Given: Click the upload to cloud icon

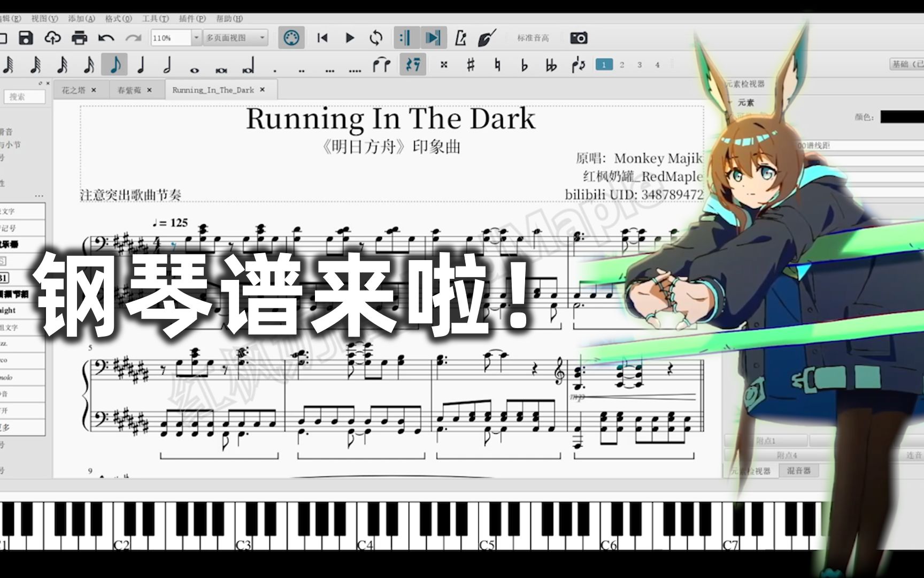Looking at the screenshot, I should coord(52,38).
